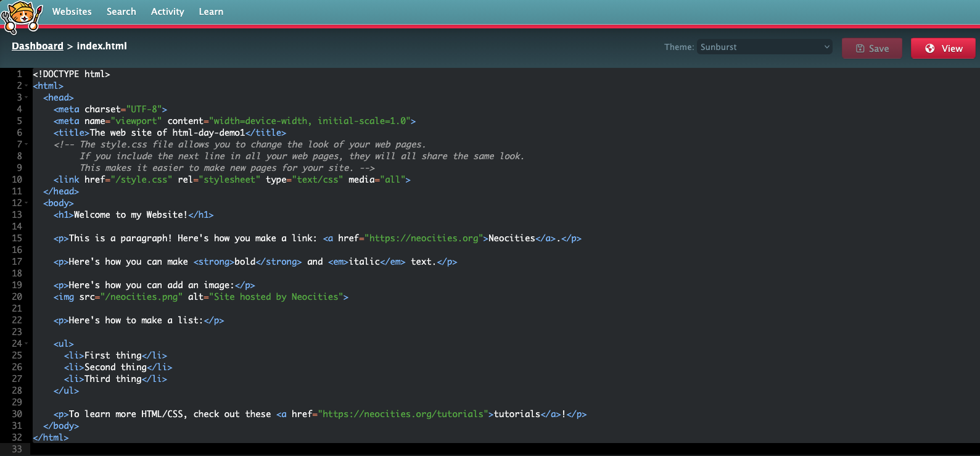This screenshot has height=456, width=980.
Task: Click the "/style.css" href value
Action: coord(141,180)
